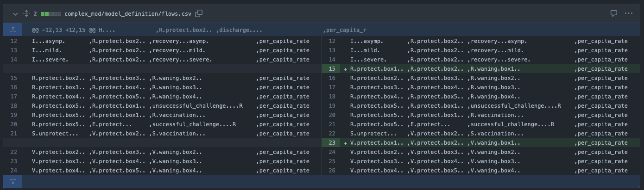Click right line number 26 for V.protect.box4
The height and width of the screenshot is (190, 644).
pos(331,171)
